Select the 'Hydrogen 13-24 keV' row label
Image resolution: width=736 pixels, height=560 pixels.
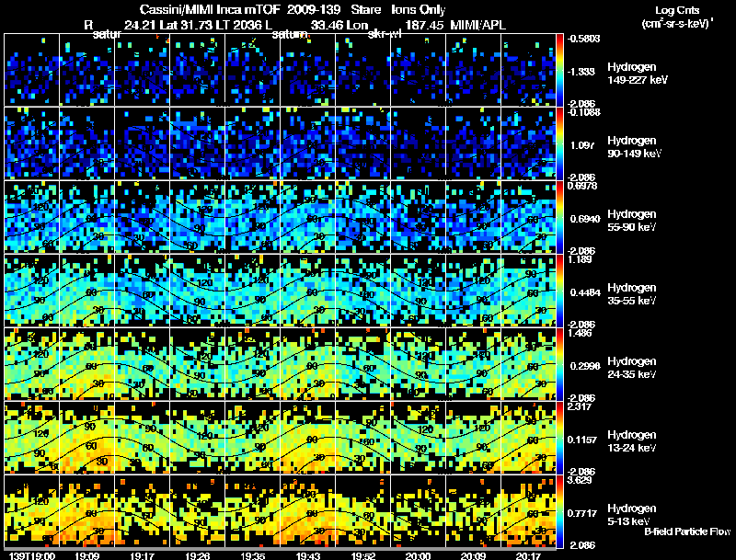632,441
